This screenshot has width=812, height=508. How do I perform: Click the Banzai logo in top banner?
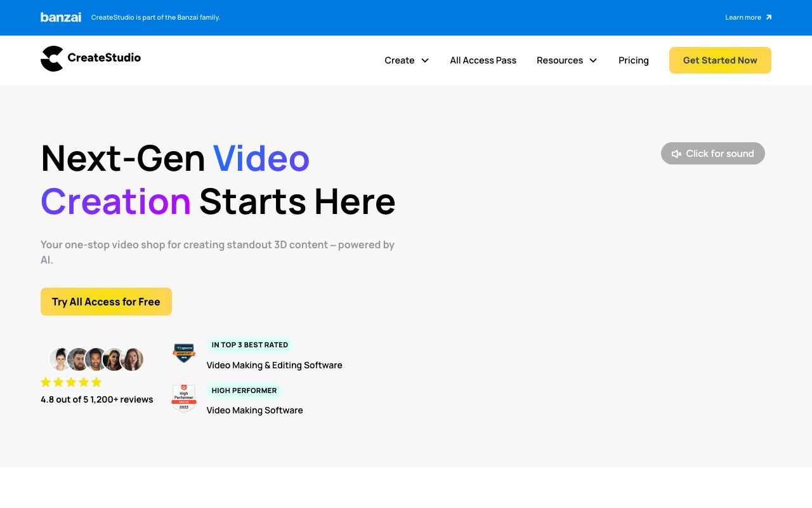coord(61,17)
